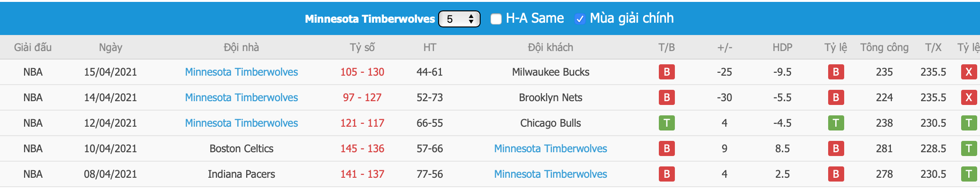Image resolution: width=980 pixels, height=191 pixels.
Task: Click the green T over/under badge in Boston Celtics row
Action: (969, 148)
